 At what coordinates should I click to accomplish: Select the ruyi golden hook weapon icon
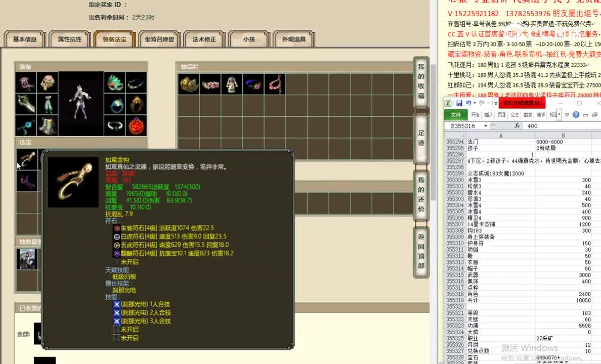click(26, 160)
